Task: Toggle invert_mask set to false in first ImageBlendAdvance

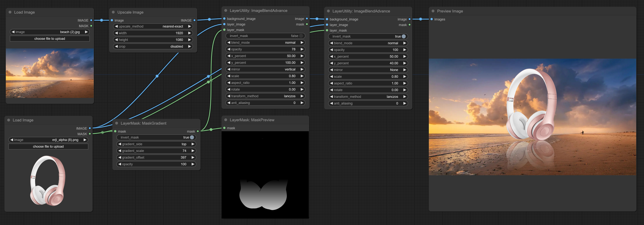Action: 301,36
